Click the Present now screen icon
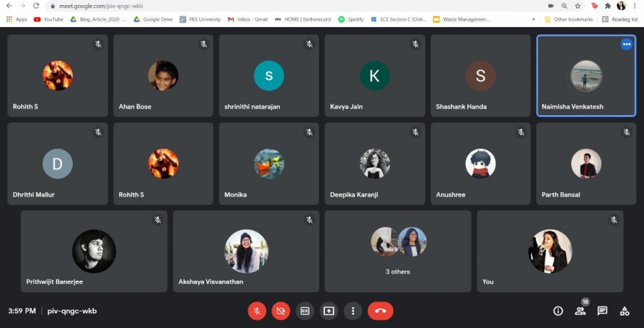This screenshot has height=328, width=644. [328, 311]
